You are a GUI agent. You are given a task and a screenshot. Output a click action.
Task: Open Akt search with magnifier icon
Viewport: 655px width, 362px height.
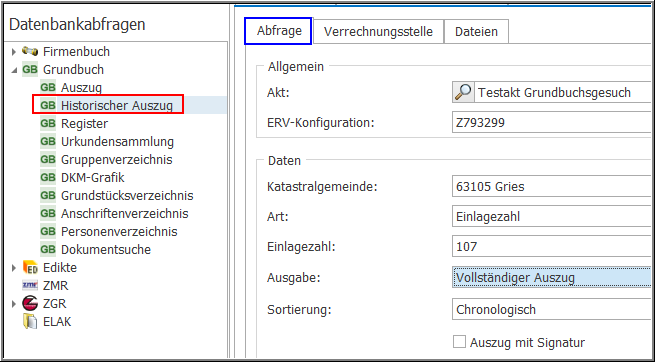[x=463, y=92]
